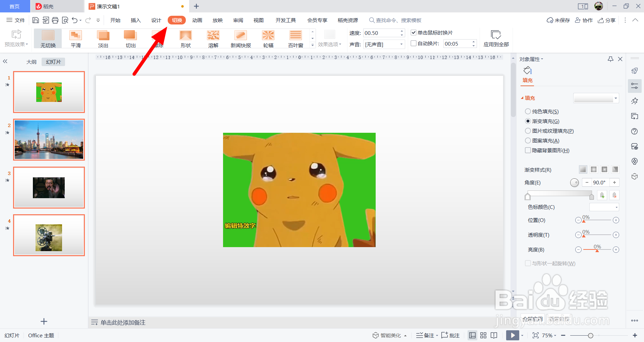Click the print icon in quick toolbar
The image size is (644, 342).
pos(55,20)
